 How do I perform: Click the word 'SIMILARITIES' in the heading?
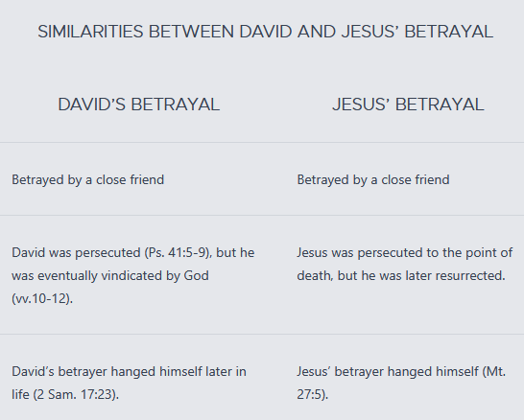(90, 32)
